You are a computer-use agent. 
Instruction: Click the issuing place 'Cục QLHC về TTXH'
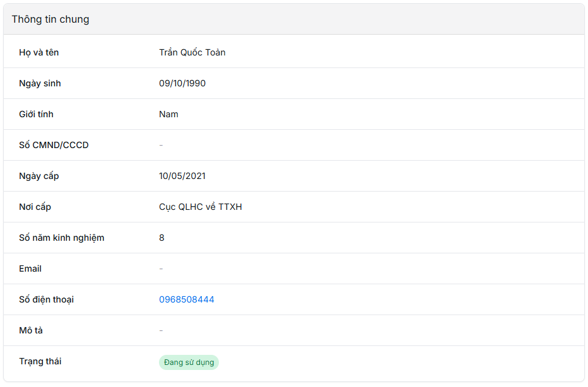(200, 207)
